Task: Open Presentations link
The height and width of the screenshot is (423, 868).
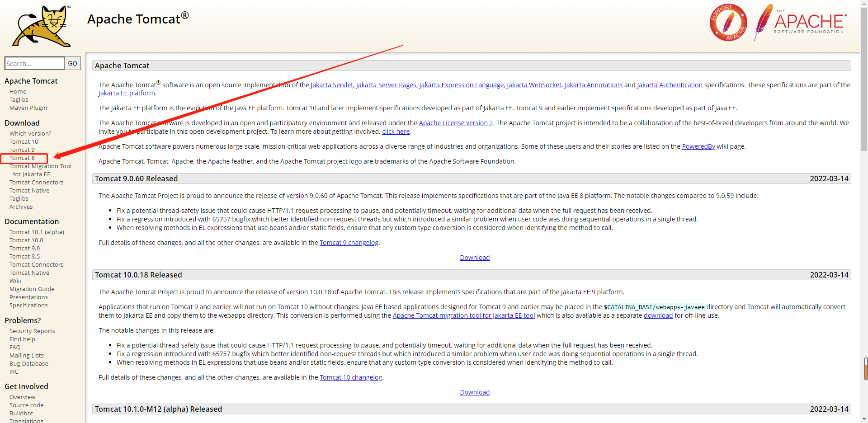Action: pyautogui.click(x=29, y=297)
